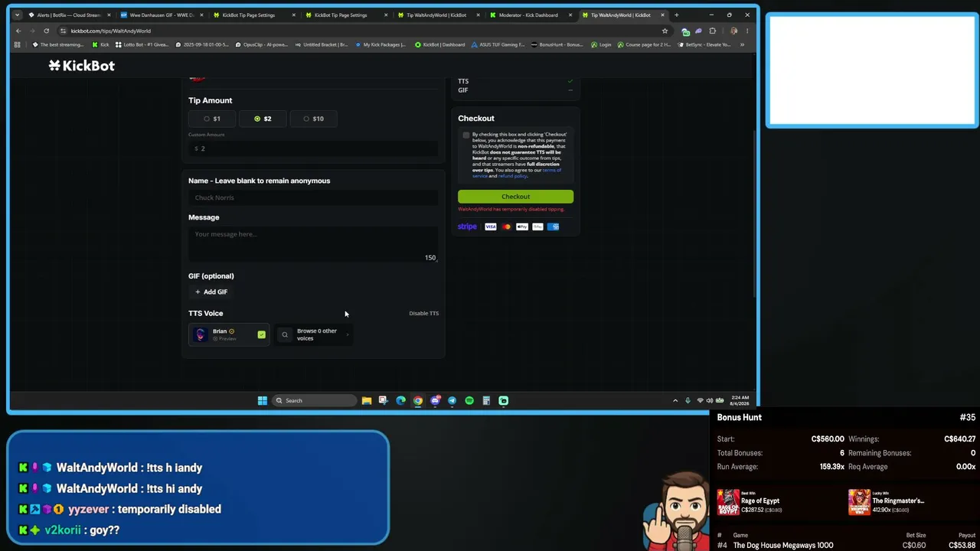Viewport: 980px width, 551px height.
Task: Open the Chrome apps grid shortcut
Action: click(x=17, y=44)
